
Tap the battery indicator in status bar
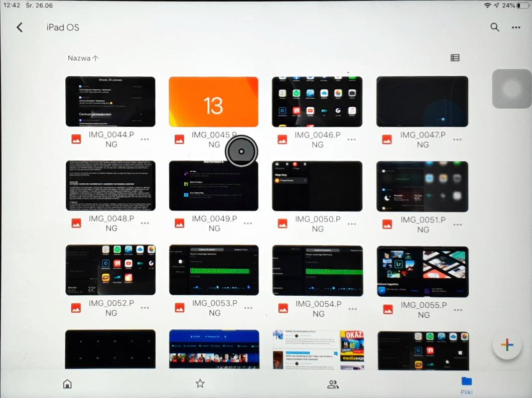click(523, 6)
